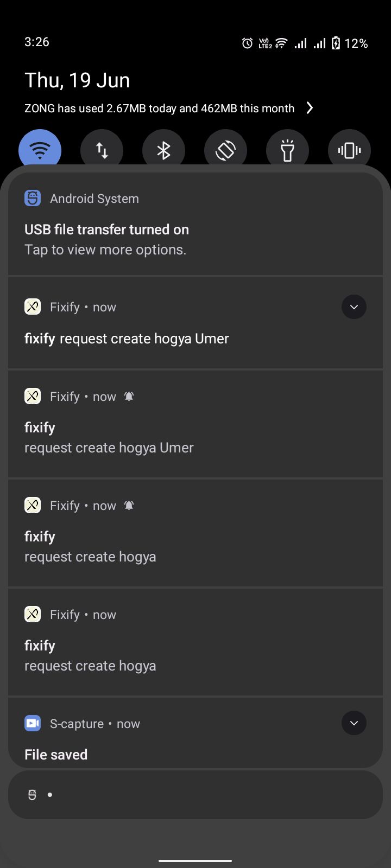Toggle auto-rotate quick setting
391x868 pixels.
pos(225,150)
